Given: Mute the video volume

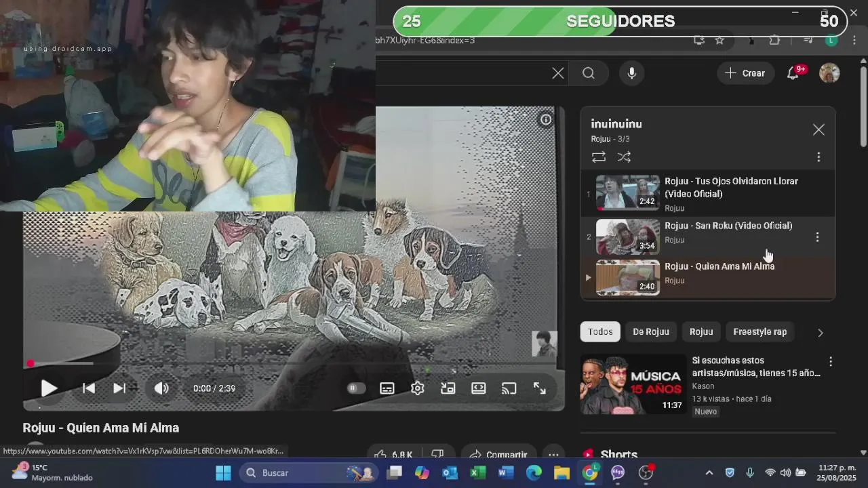Looking at the screenshot, I should pos(161,388).
